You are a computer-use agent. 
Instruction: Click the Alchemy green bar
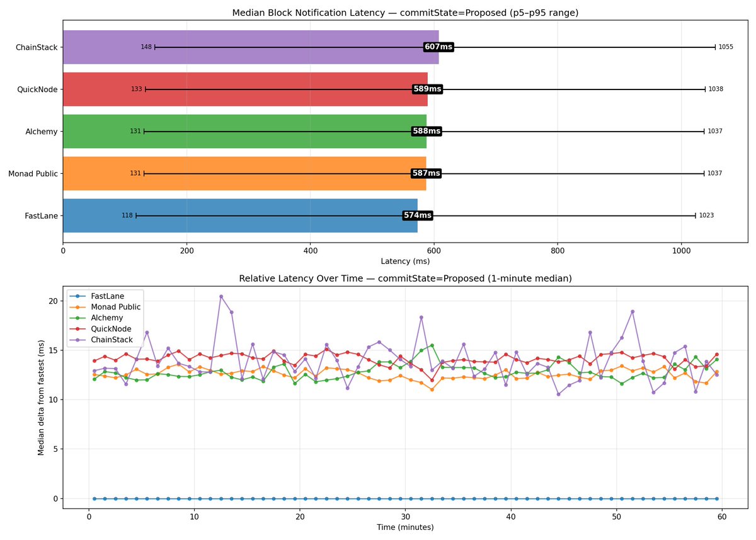coord(245,131)
